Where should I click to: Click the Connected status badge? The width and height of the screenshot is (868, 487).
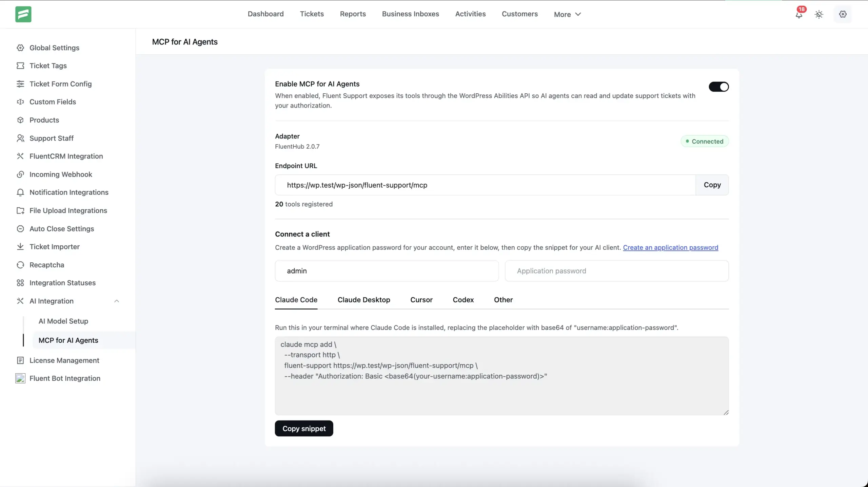point(705,141)
